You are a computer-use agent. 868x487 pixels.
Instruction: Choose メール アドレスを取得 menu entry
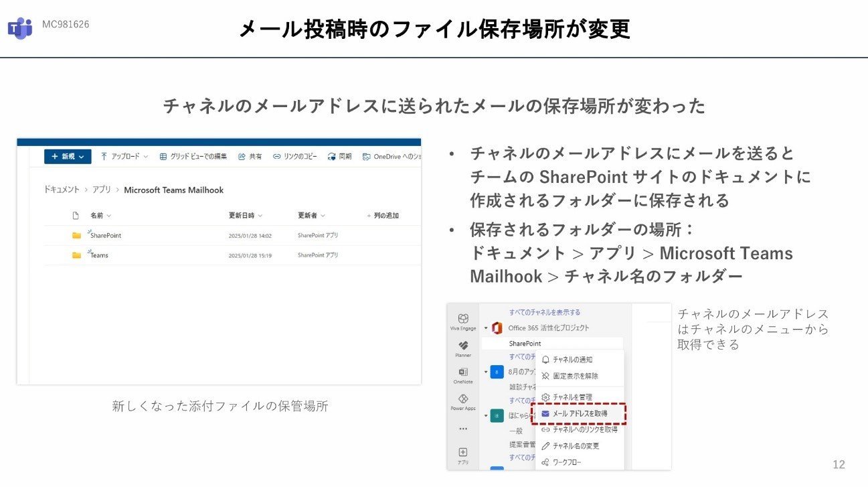(580, 413)
